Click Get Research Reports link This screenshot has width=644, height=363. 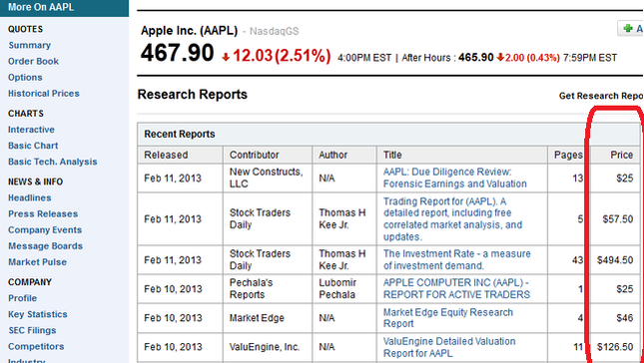click(x=601, y=96)
